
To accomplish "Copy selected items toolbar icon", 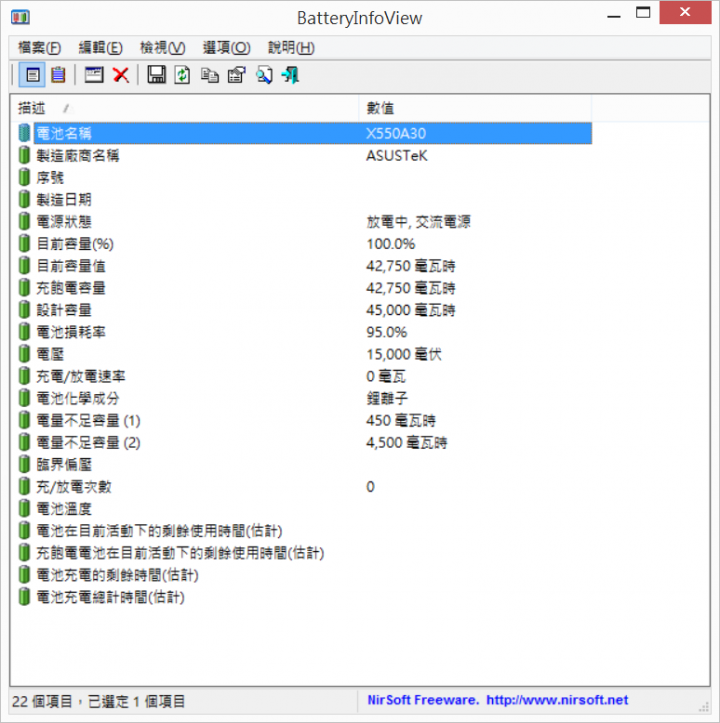I will click(210, 75).
